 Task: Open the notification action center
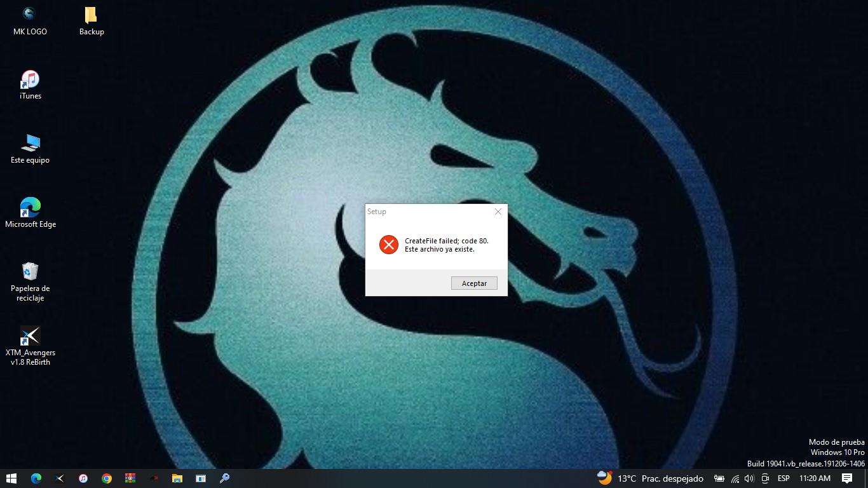[x=847, y=478]
